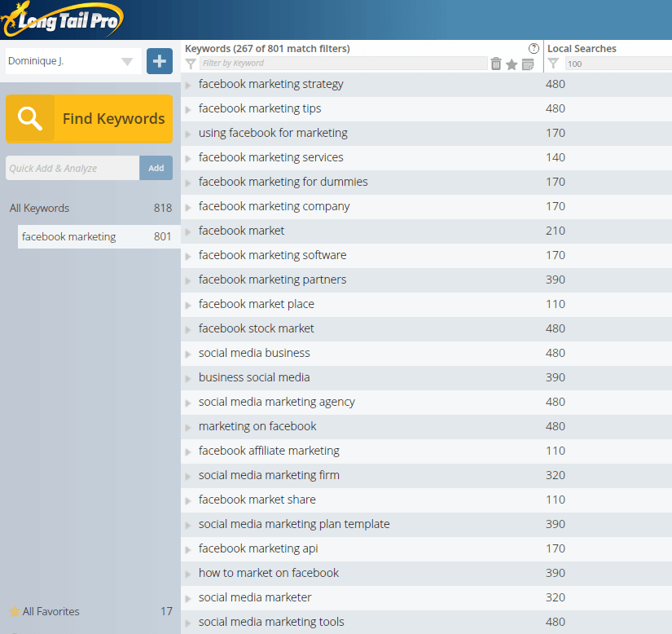
Task: Select keyword 'facebook affiliate marketing'
Action: 269,451
